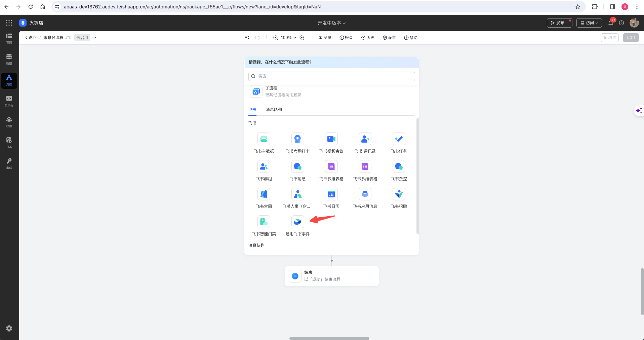Open the help question-mark icon in header
The width and height of the screenshot is (644, 340).
point(621,23)
